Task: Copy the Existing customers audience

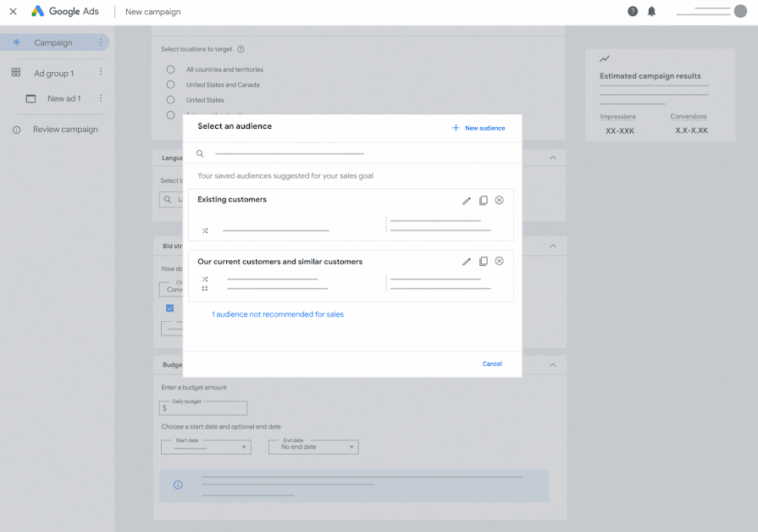Action: click(x=483, y=200)
